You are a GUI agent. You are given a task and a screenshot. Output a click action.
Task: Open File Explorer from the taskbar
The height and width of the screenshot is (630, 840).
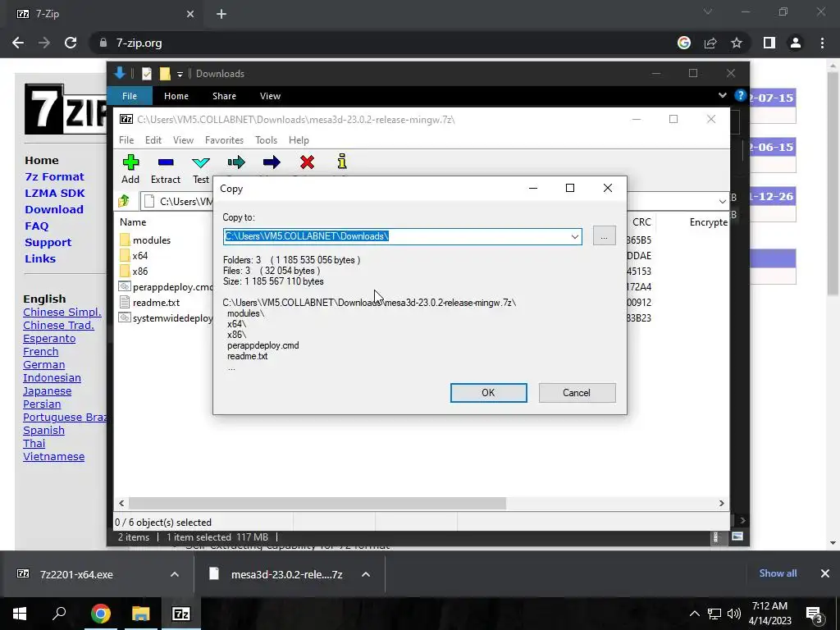point(141,614)
